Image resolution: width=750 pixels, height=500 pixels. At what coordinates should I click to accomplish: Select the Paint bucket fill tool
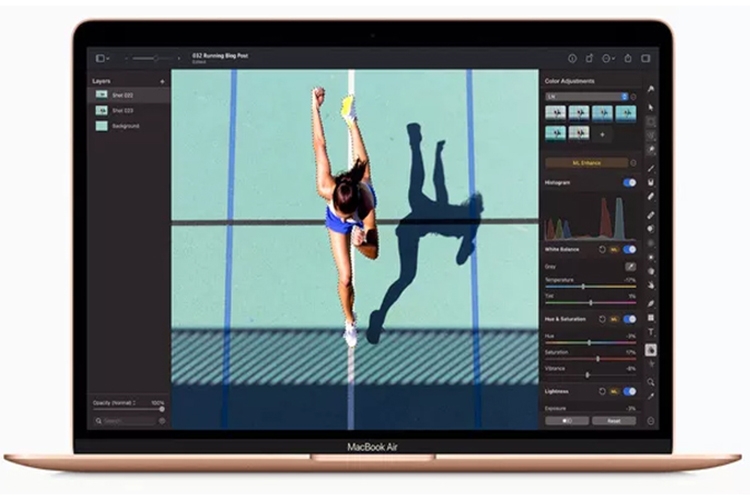(651, 182)
